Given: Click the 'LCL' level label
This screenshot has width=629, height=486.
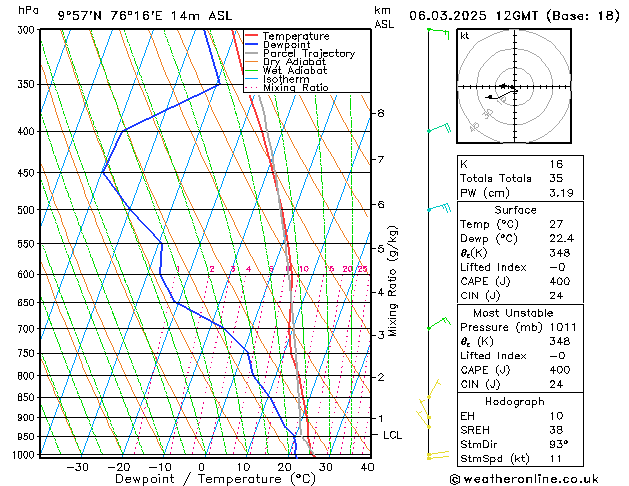Looking at the screenshot, I should pos(392,435).
